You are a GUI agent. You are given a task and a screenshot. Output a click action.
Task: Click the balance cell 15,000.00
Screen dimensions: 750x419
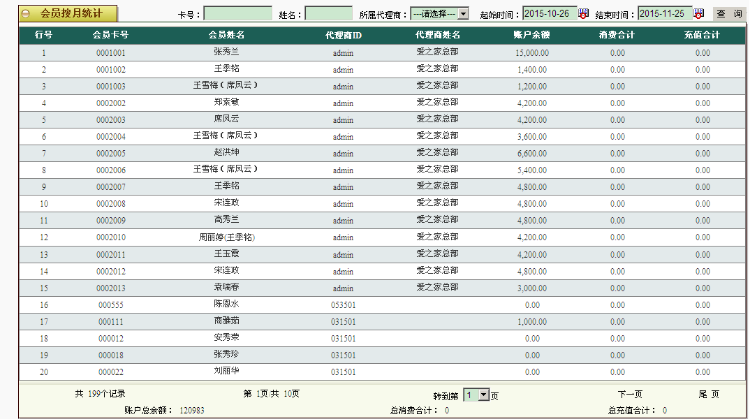(x=532, y=53)
